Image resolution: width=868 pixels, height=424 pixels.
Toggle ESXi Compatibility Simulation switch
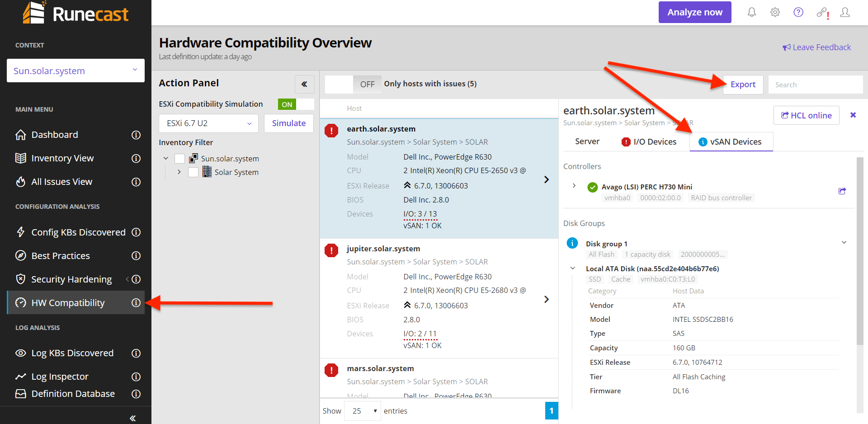click(x=296, y=104)
